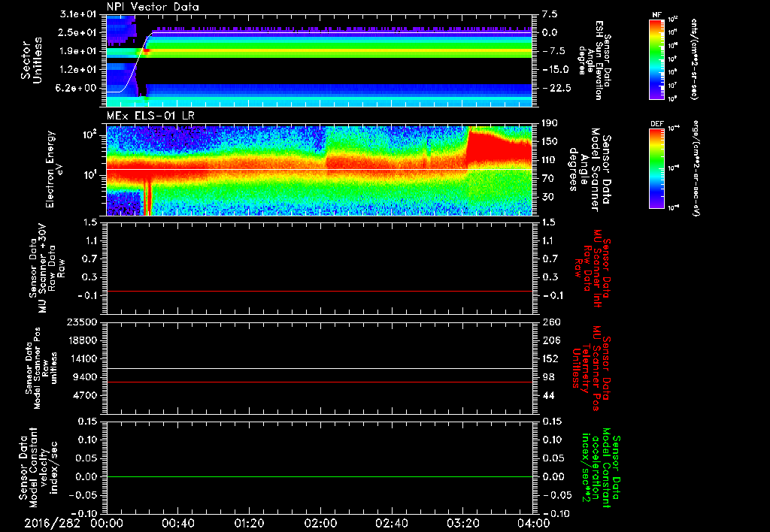Image resolution: width=770 pixels, height=532 pixels.
Task: Click the NF label above the color bar
Action: [x=656, y=15]
